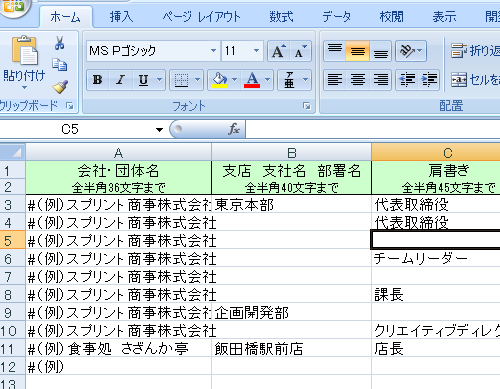
Task: Open the borders dropdown arrow
Action: pos(198,80)
